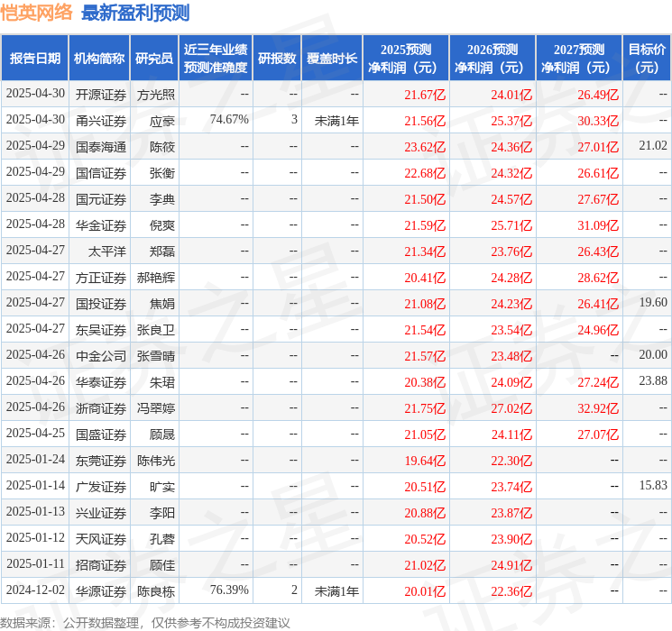This screenshot has height=631, width=672.
Task: Select the 东莞证券 institution cell
Action: pos(101,461)
